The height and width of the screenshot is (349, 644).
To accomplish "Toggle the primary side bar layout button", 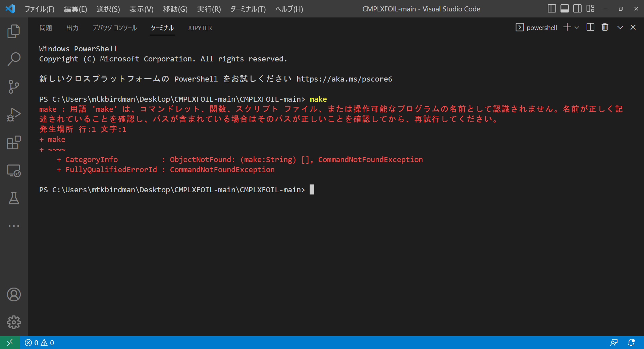I will click(552, 9).
